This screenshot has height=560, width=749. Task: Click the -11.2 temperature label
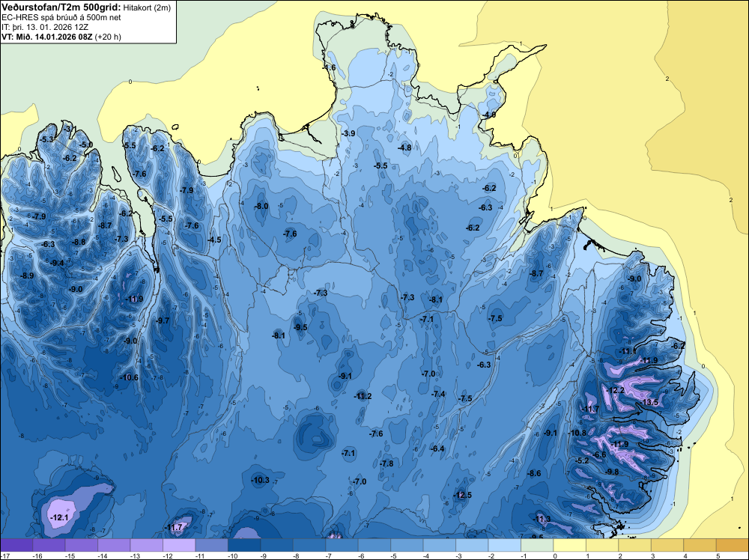pyautogui.click(x=363, y=396)
